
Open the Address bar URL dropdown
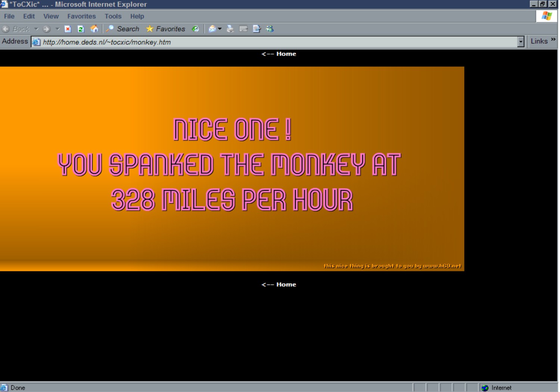click(521, 42)
